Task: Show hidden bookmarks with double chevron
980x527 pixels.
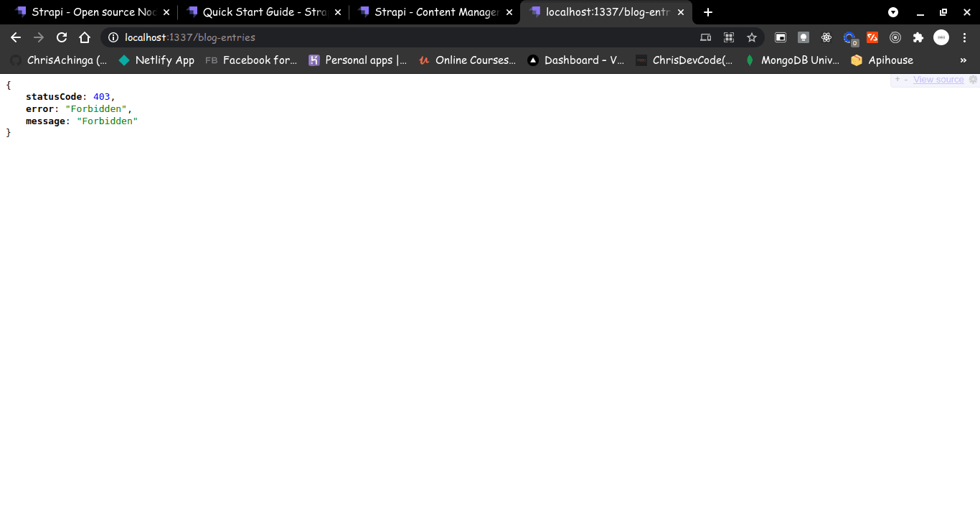Action: coord(963,60)
